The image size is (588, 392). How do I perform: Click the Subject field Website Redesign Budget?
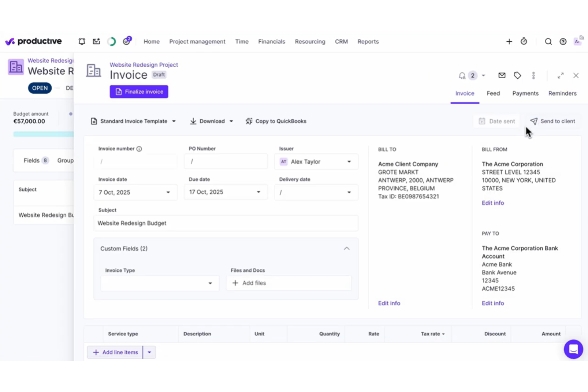tap(226, 223)
